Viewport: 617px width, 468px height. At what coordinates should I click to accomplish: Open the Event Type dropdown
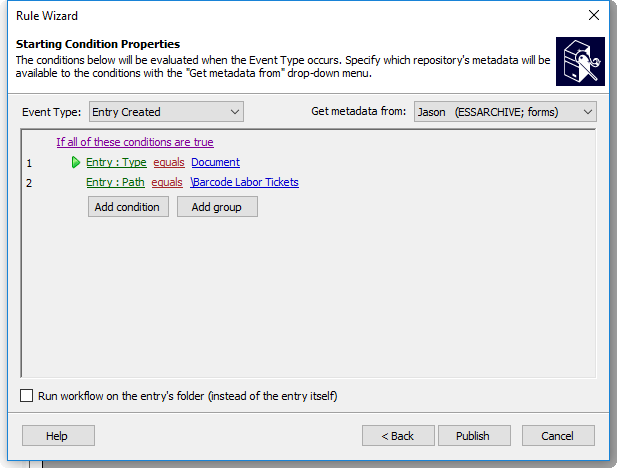pyautogui.click(x=166, y=112)
